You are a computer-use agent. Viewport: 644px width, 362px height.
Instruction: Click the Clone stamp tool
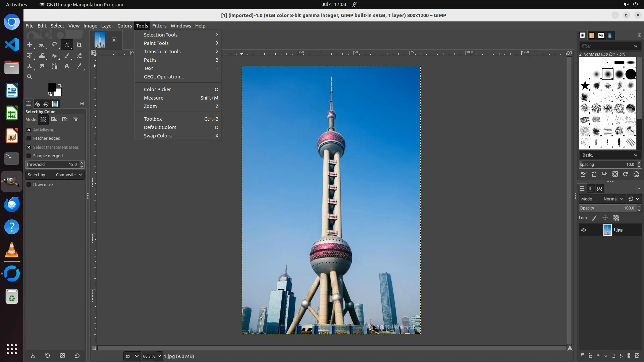30,66
